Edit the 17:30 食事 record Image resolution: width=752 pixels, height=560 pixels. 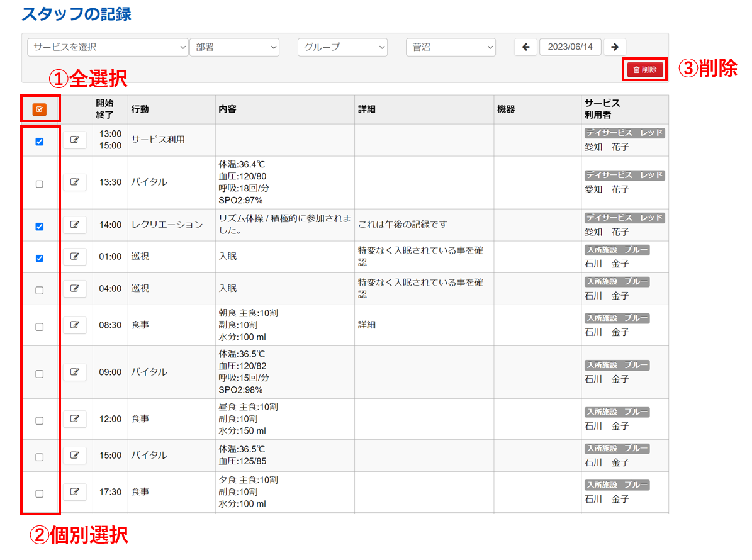[x=75, y=491]
